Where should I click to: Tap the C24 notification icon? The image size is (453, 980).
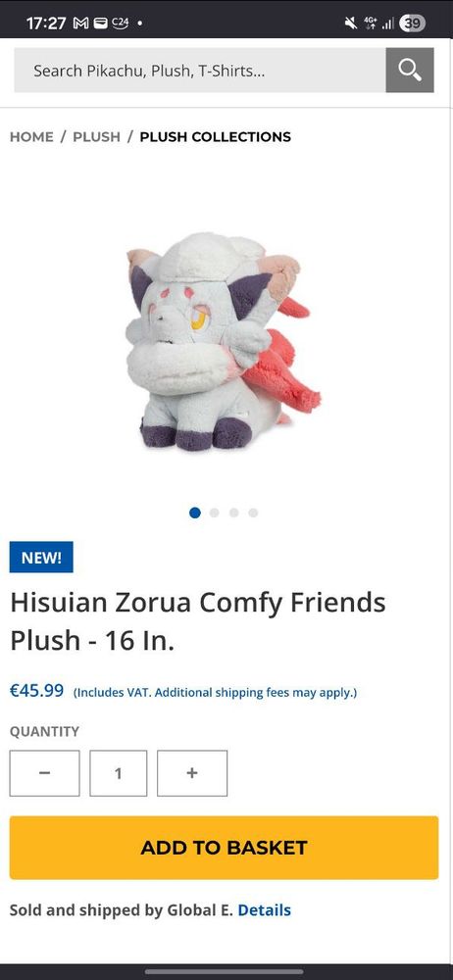121,24
